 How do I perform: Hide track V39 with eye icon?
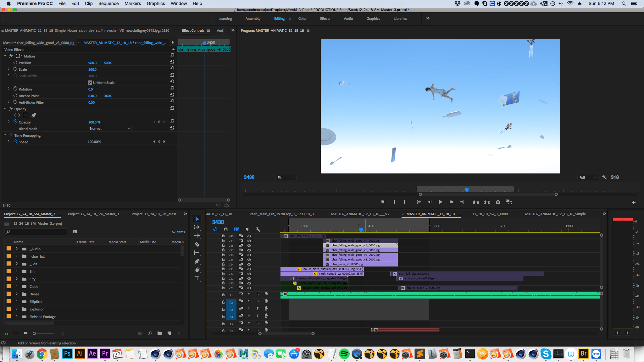(249, 241)
